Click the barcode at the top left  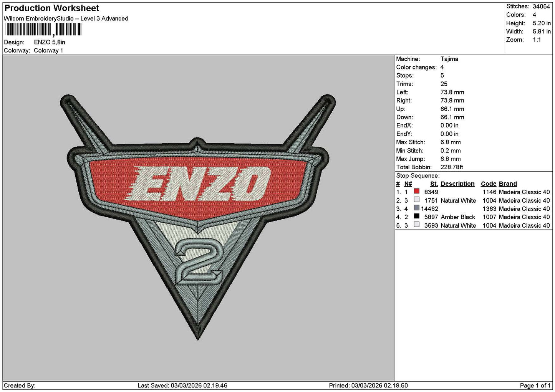click(43, 30)
